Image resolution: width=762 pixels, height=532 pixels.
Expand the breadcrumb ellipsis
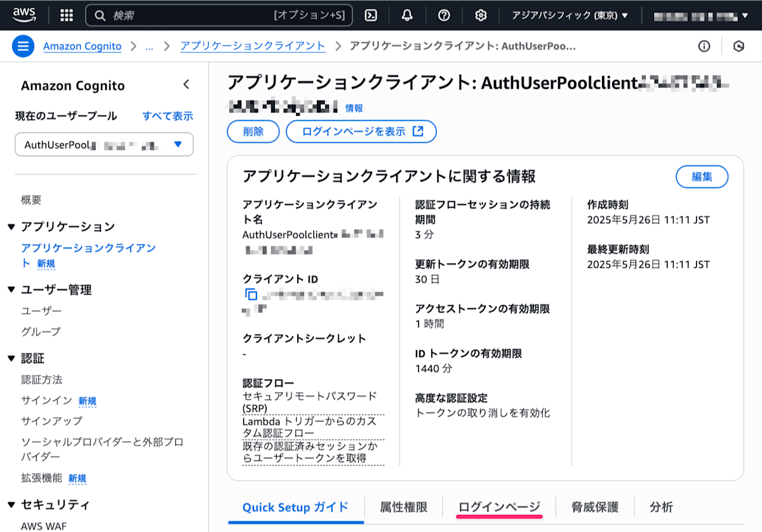click(149, 46)
